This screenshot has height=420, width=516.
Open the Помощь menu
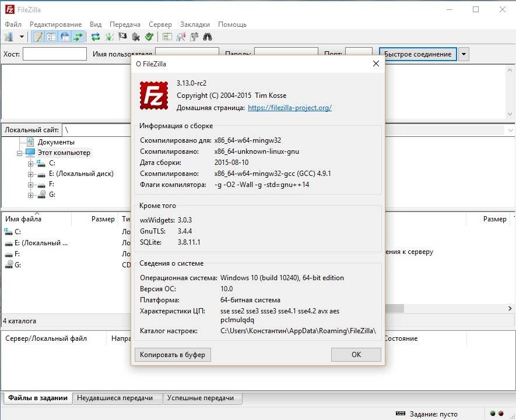(232, 24)
